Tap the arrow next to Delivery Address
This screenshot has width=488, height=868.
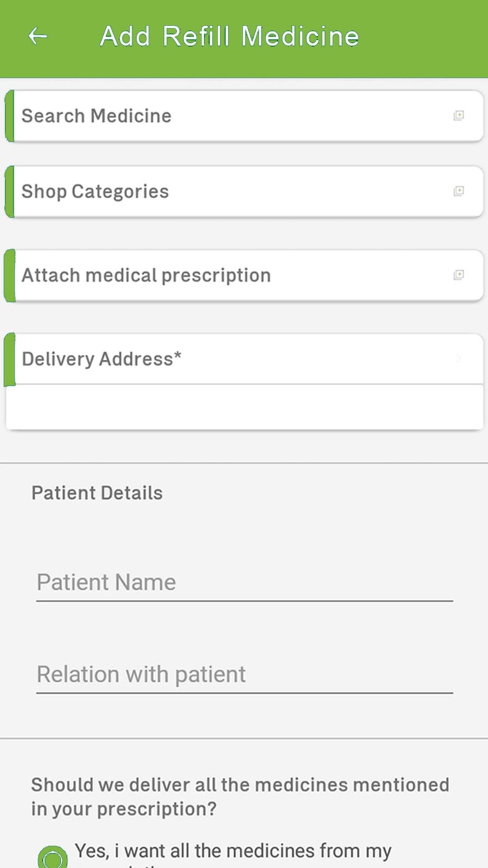[x=459, y=359]
